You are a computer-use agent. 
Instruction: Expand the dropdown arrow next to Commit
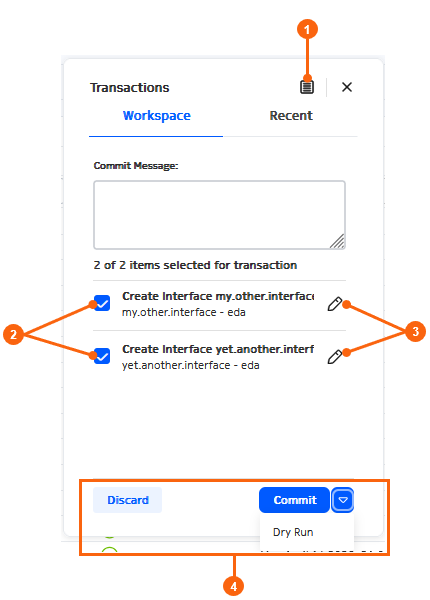343,500
